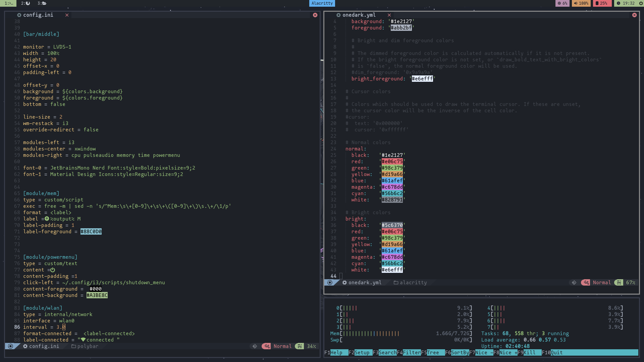
Task: Click F3 Search in htop
Action: (x=385, y=353)
